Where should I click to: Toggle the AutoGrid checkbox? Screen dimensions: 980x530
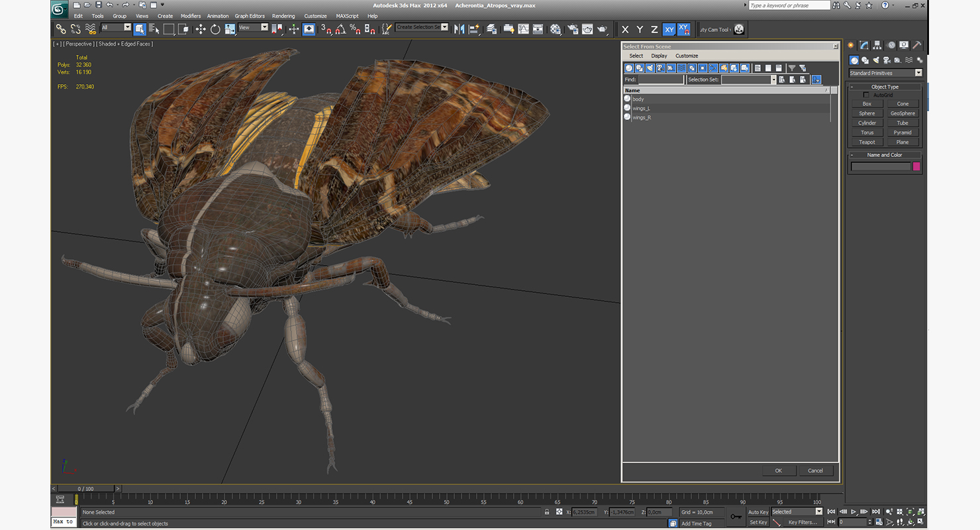click(x=866, y=95)
